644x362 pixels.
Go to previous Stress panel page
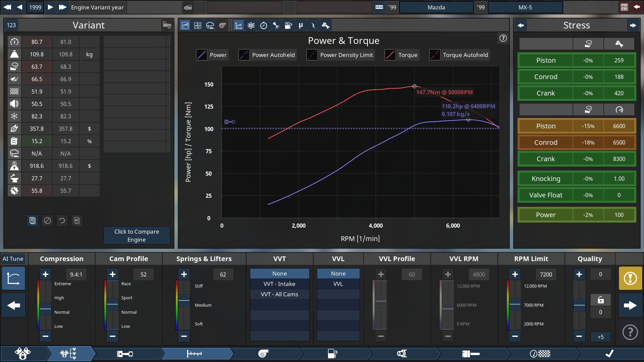(521, 25)
